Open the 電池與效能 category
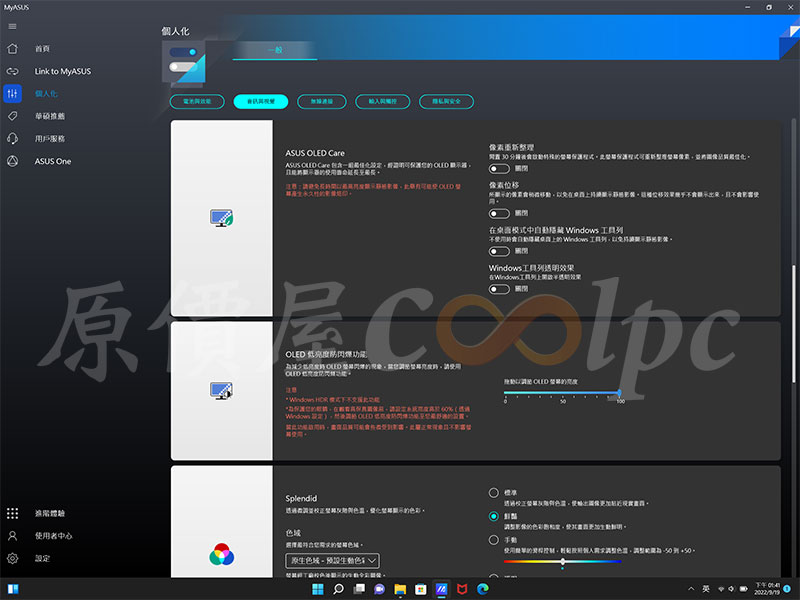The height and width of the screenshot is (600, 800). 197,102
